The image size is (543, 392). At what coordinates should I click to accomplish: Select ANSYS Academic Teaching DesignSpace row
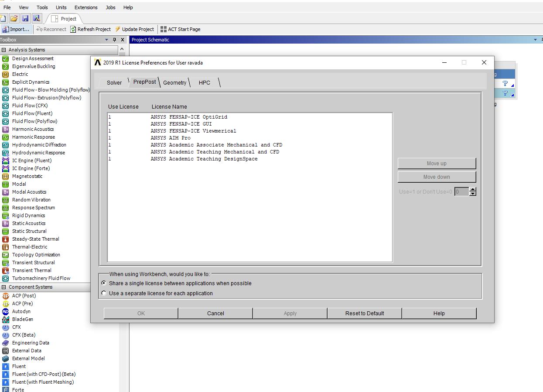(x=250, y=159)
